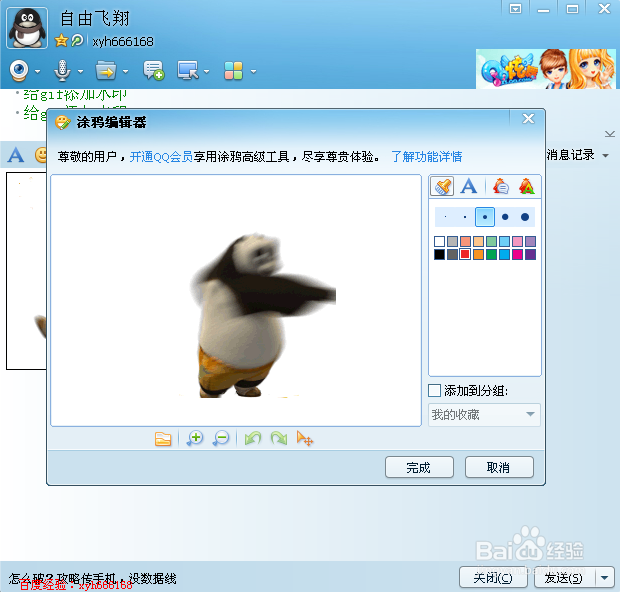Choose the smallest brush size dot

pos(446,217)
